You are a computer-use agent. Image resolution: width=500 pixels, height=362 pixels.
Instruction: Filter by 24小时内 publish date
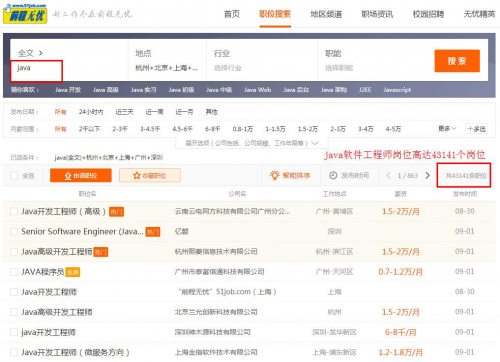(91, 112)
